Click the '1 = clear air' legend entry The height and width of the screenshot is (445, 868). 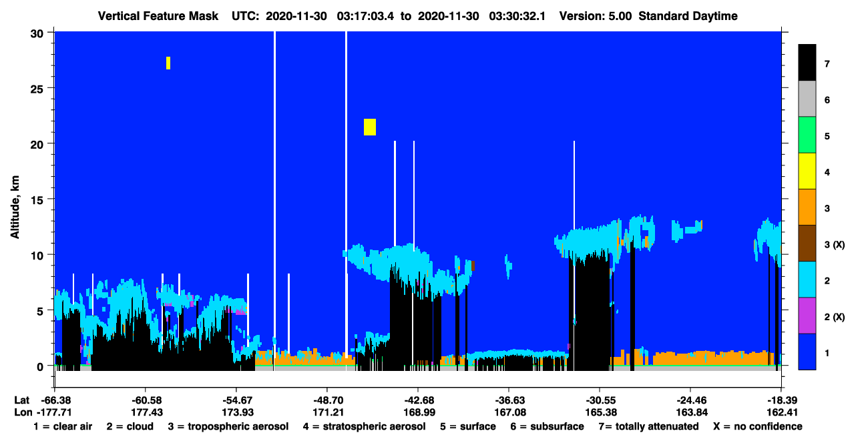[63, 426]
